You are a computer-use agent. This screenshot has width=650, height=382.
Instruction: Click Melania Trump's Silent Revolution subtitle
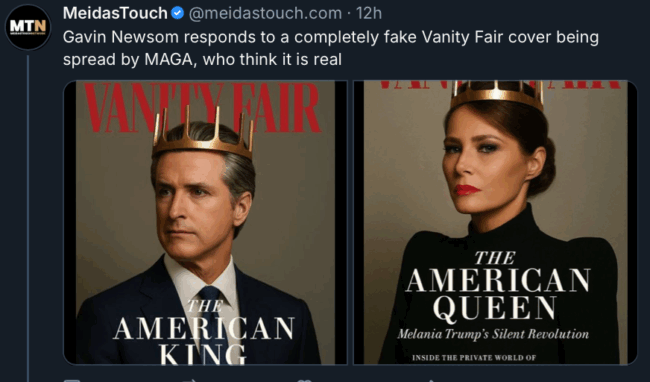click(x=493, y=334)
